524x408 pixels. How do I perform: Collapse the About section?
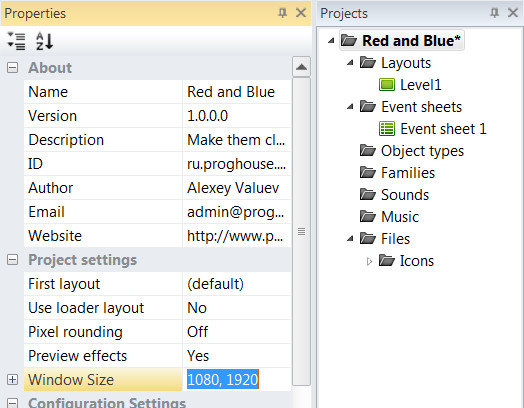click(12, 68)
